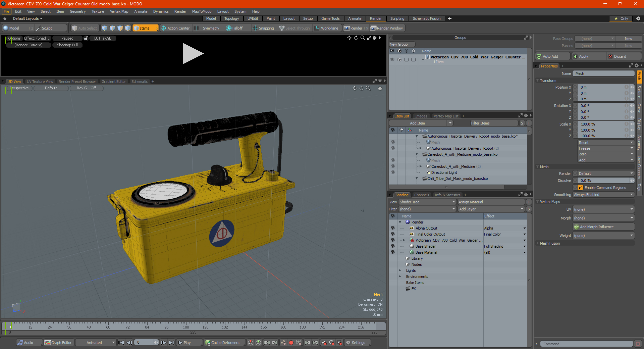Open the Audio options
Viewport: 644px width, 349px height.
tap(29, 343)
